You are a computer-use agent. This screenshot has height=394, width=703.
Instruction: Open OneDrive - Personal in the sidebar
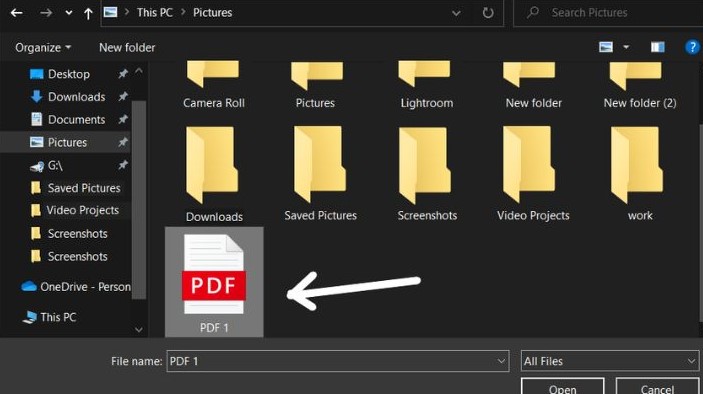pyautogui.click(x=76, y=287)
